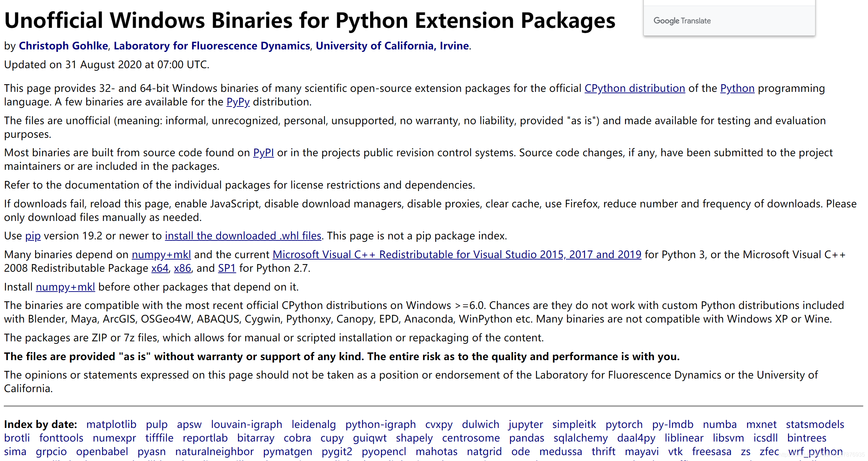Open the SP1 package link

pos(227,268)
